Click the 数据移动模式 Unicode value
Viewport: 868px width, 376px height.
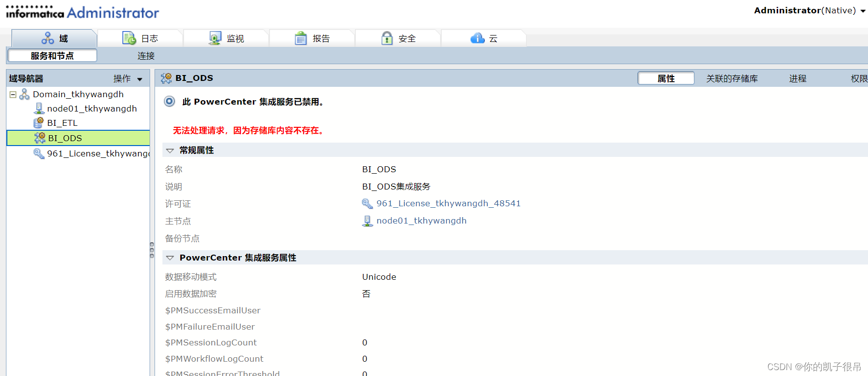[x=379, y=277]
